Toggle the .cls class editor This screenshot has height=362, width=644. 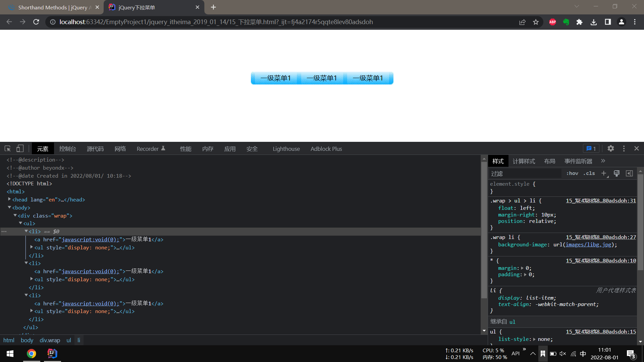589,173
